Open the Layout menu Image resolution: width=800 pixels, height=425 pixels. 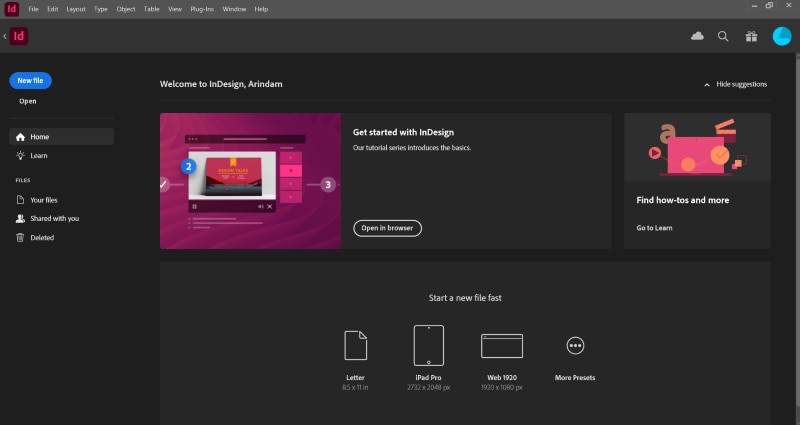(x=76, y=9)
